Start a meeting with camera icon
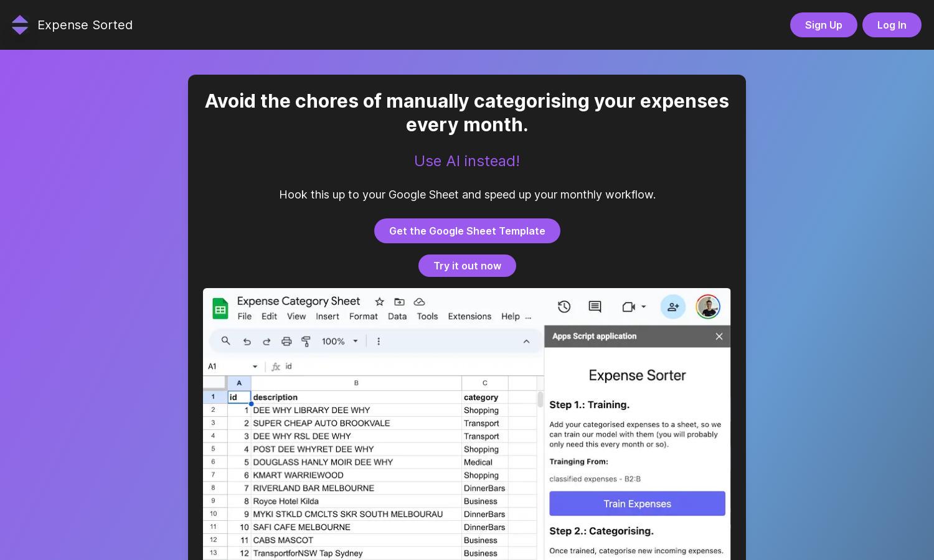Image resolution: width=934 pixels, height=560 pixels. (628, 307)
